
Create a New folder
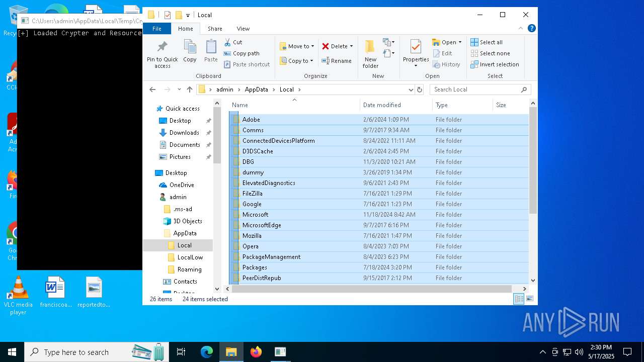click(370, 54)
